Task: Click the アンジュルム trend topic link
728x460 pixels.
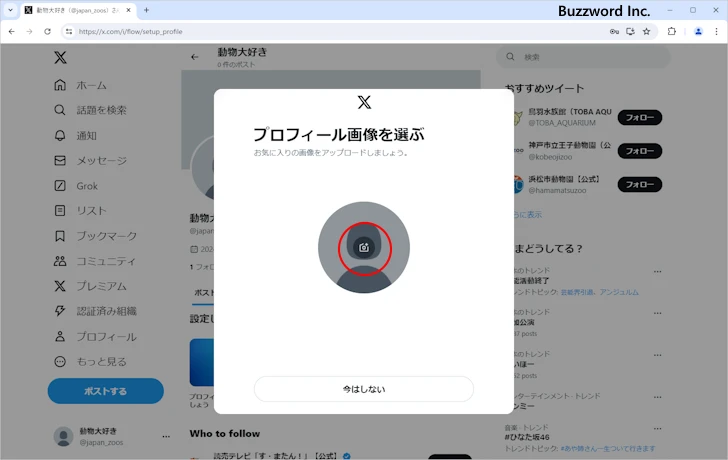Action: coord(619,292)
